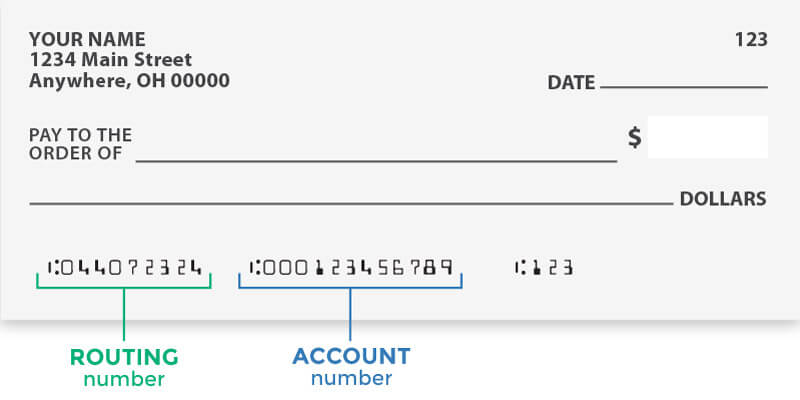Click the transit symbol before routing number

pos(53,268)
